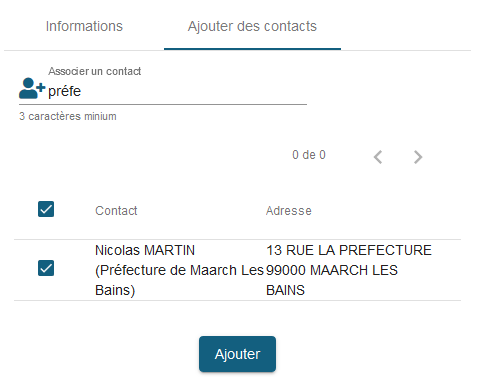Click the add-contact person icon
This screenshot has width=477, height=382.
pos(32,88)
